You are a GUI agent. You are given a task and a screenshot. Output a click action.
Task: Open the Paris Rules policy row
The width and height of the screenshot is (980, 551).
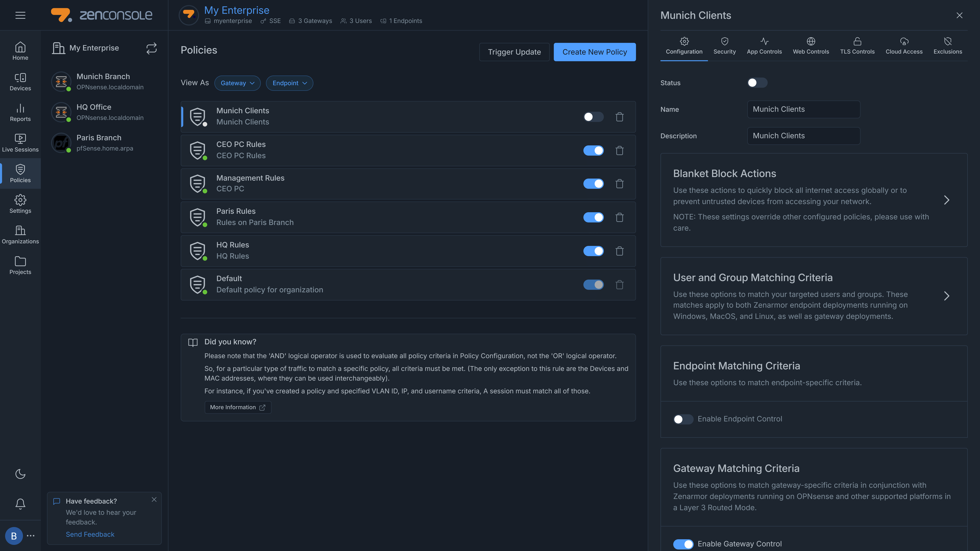point(408,217)
